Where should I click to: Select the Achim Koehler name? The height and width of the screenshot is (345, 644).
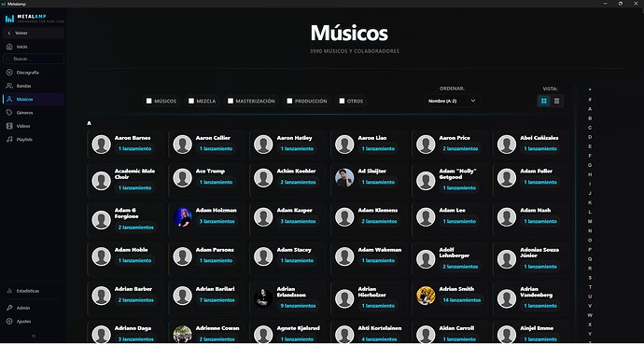click(296, 171)
